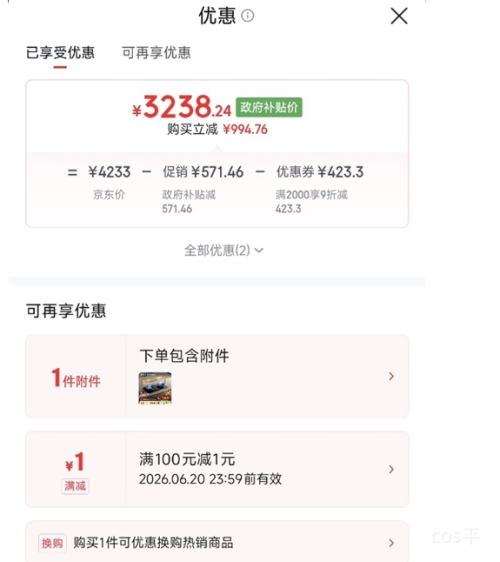Expand 全部优惠(2) list

click(224, 250)
